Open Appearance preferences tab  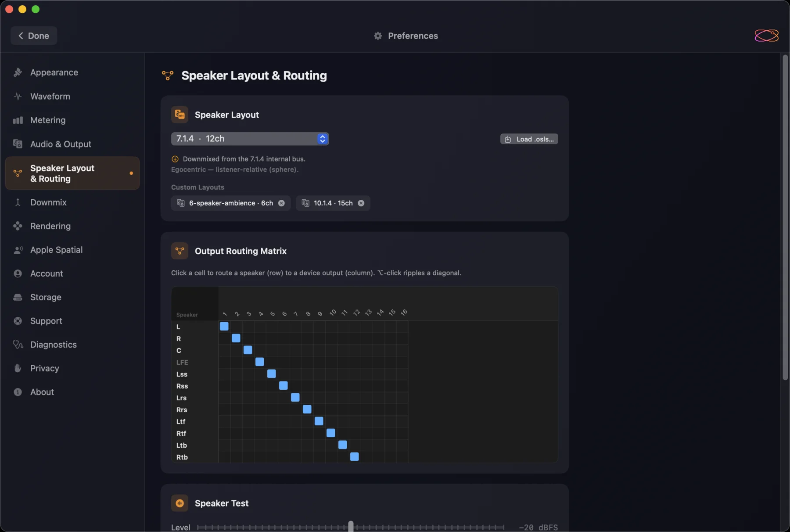click(72, 72)
